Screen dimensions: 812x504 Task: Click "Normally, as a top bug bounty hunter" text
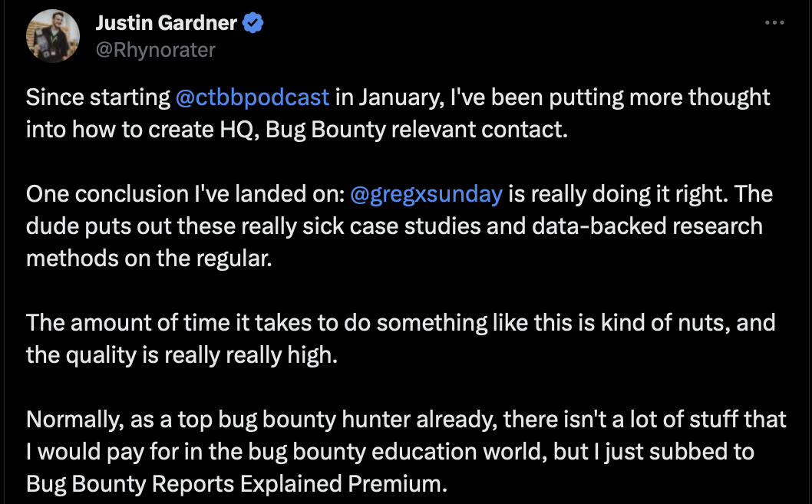218,419
